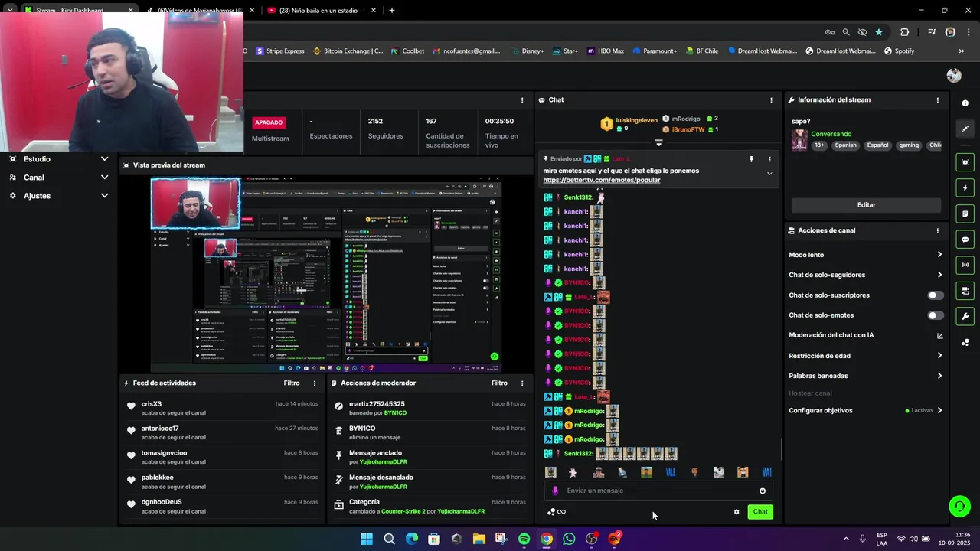
Task: Click the wrench panel icon in right sidebar
Action: 965,316
